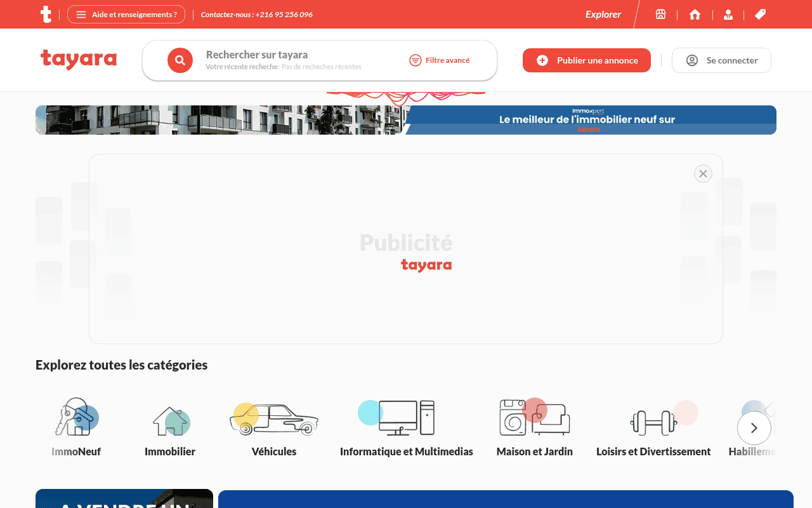
Task: Open the boutiques shop icon in top bar
Action: [660, 14]
